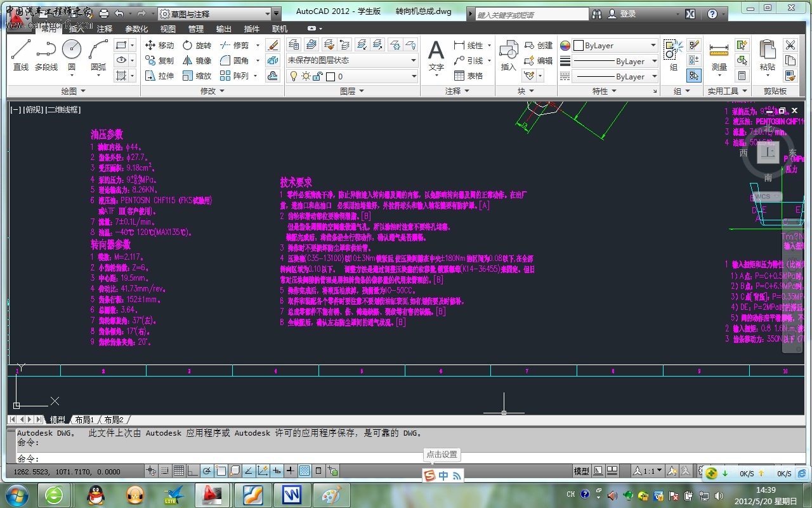The image size is (812, 508).
Task: Click the Insert block (插入) tool
Action: tap(509, 55)
